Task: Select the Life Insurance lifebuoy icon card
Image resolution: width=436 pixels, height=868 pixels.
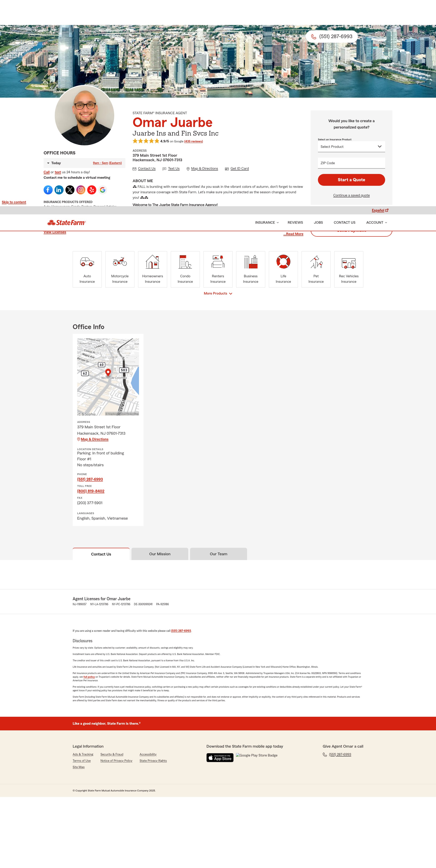Action: pos(283,269)
